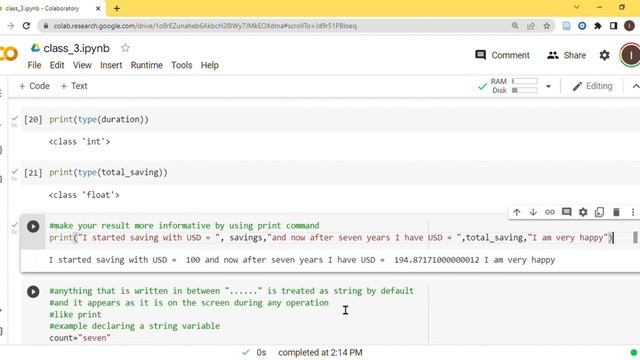Image resolution: width=640 pixels, height=360 pixels.
Task: Open the Editing mode selector
Action: click(x=593, y=86)
